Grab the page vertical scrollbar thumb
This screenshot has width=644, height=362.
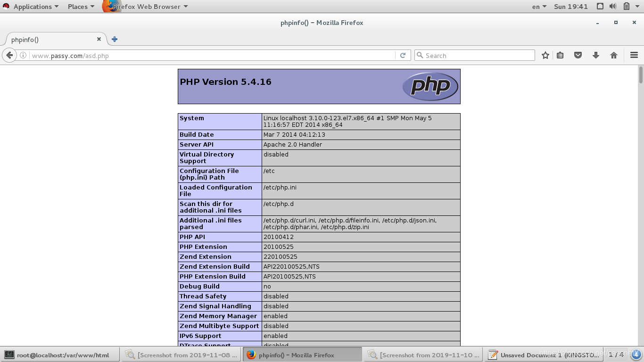[641, 75]
